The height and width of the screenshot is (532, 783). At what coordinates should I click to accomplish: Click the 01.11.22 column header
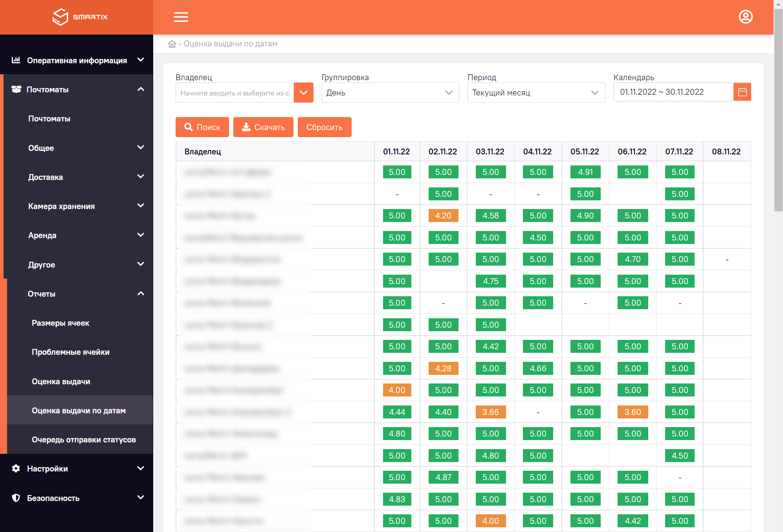[x=396, y=152]
